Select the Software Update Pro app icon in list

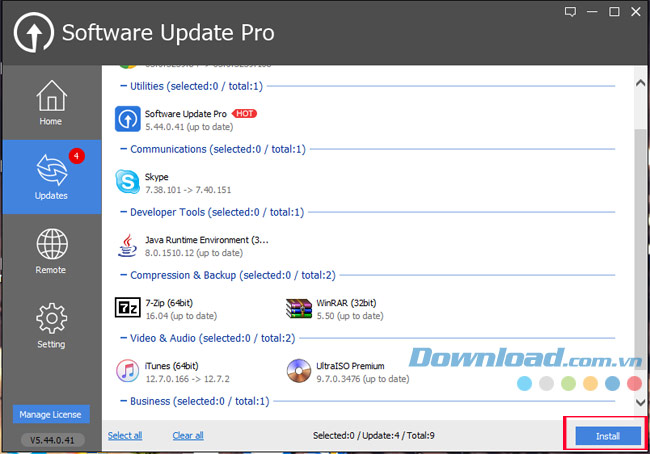click(128, 119)
